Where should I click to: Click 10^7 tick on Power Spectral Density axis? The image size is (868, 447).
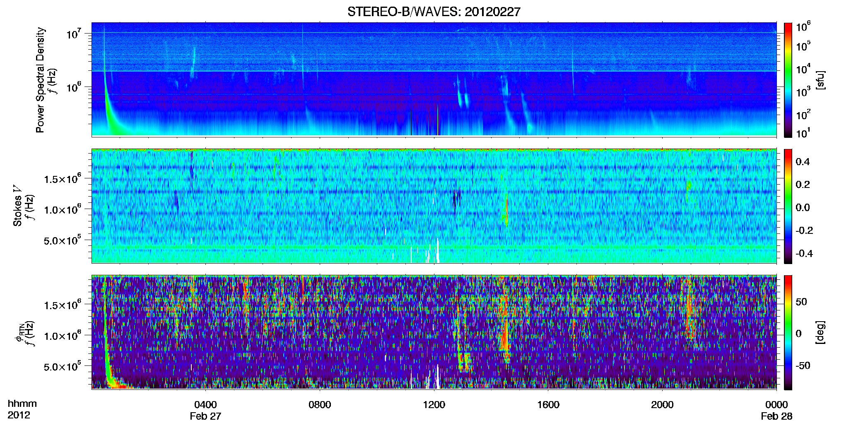[x=74, y=34]
